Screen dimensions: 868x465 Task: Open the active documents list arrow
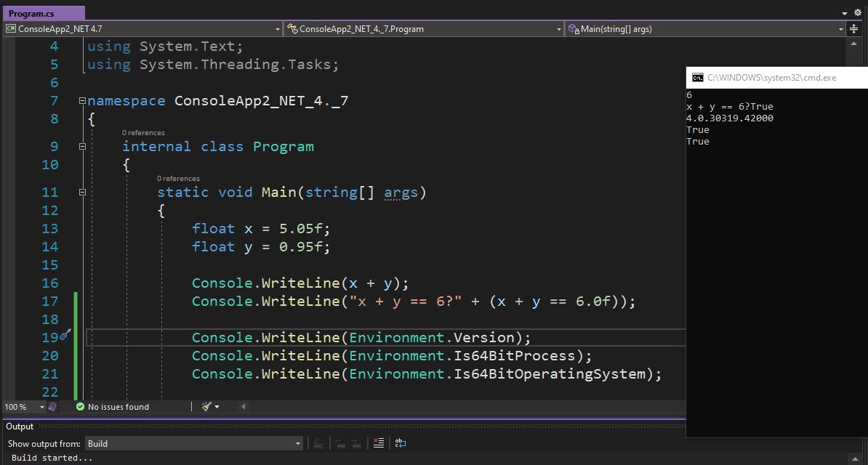click(x=845, y=13)
